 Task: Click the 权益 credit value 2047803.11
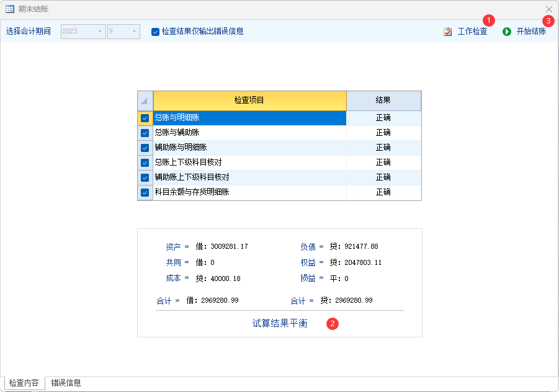click(x=363, y=262)
